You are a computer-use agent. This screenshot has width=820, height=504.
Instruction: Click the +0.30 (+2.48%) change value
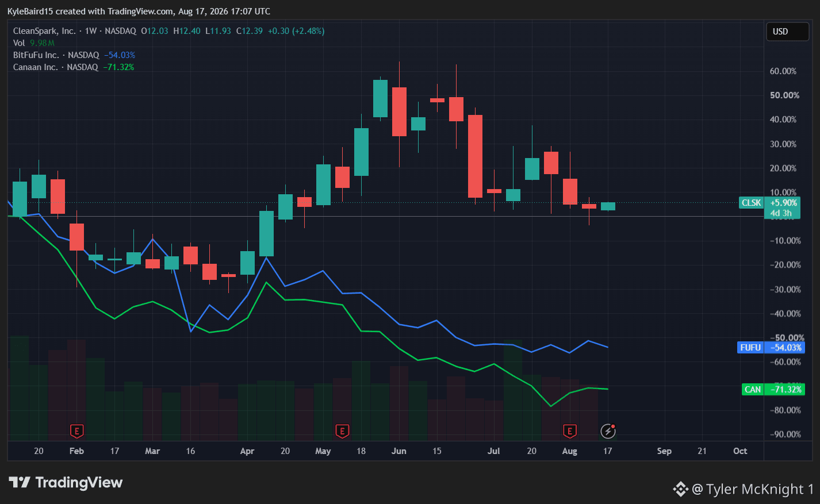(x=296, y=31)
